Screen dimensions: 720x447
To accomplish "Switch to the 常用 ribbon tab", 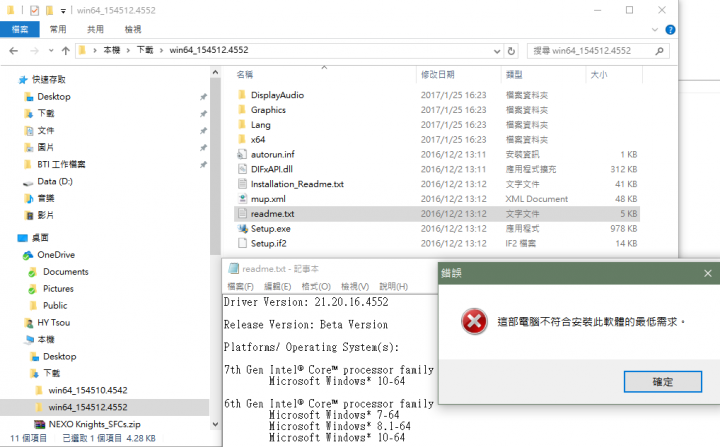I will click(58, 29).
